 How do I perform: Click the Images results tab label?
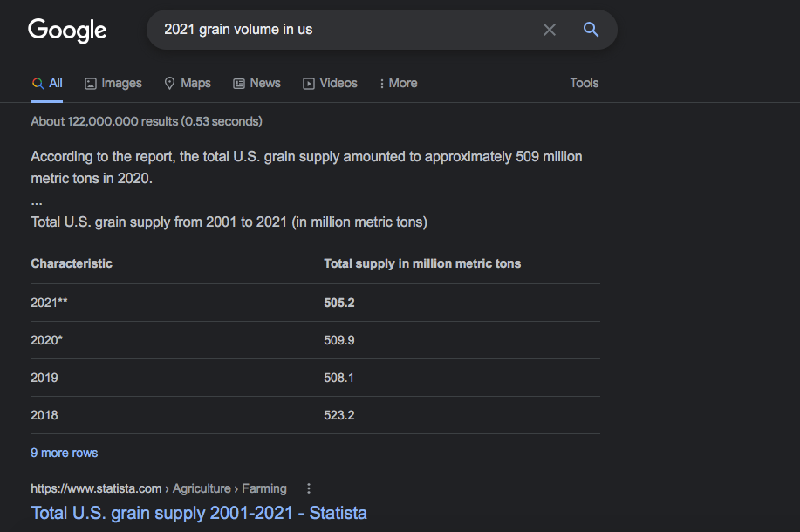click(x=121, y=84)
